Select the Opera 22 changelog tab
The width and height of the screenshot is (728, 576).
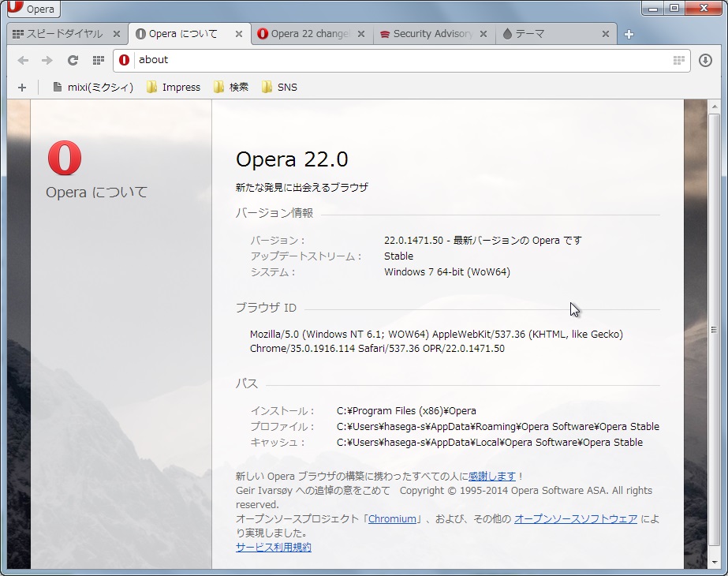[306, 34]
